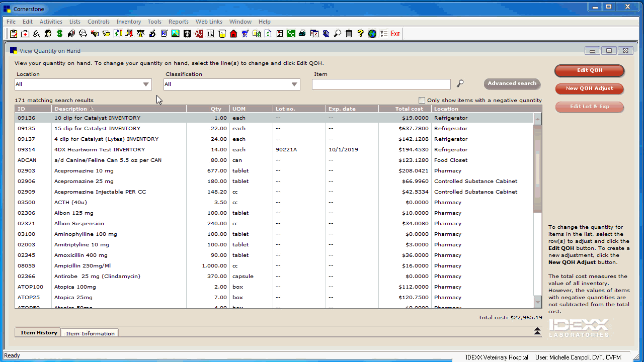Click the New QOH Adjust button
Viewport: 644px width, 362px height.
click(589, 88)
